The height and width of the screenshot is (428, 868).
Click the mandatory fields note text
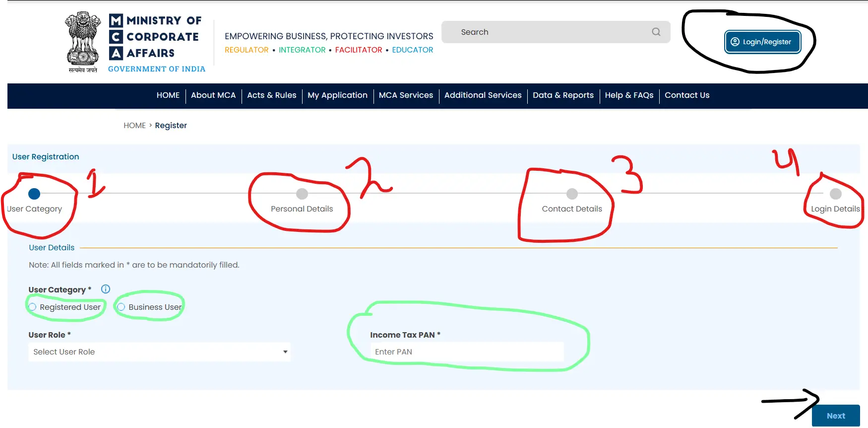point(134,265)
